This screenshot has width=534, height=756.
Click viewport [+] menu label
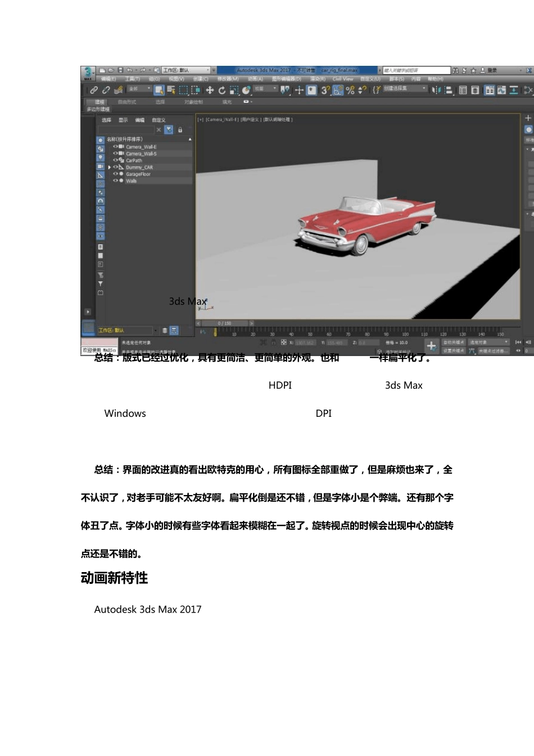200,119
